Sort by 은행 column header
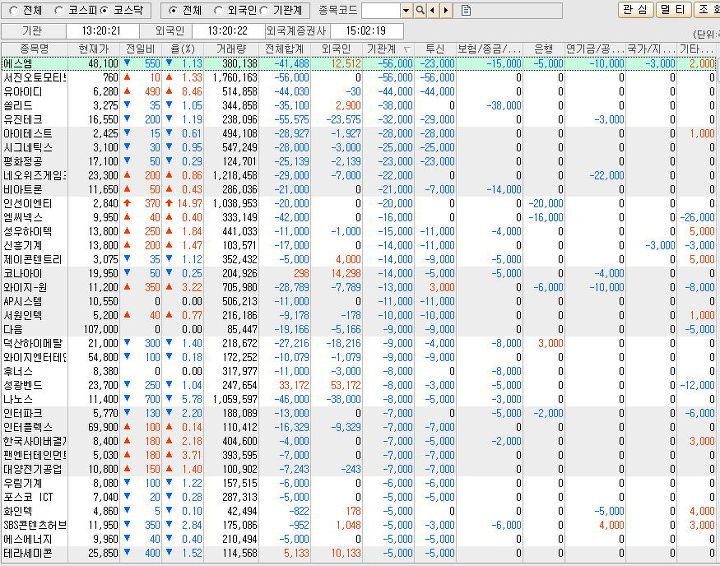Viewport: 720px width, 566px height. pos(543,49)
